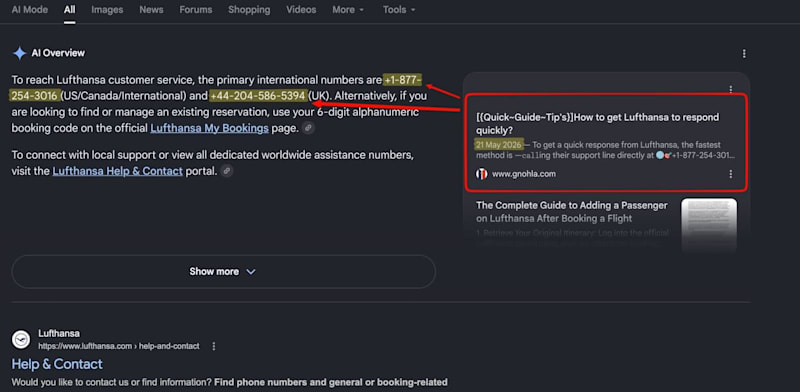Open the Forums tab

coord(195,10)
